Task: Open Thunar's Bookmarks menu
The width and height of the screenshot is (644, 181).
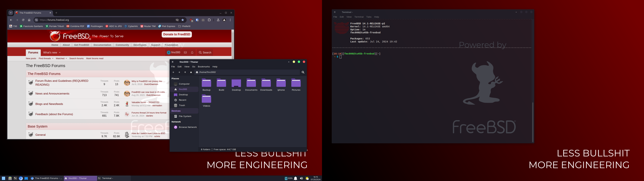Action: (x=204, y=67)
